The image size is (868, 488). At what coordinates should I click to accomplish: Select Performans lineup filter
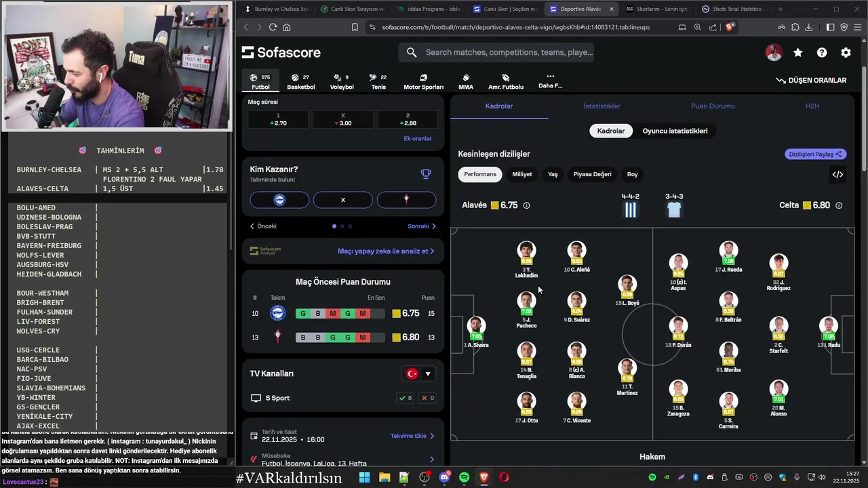point(480,174)
